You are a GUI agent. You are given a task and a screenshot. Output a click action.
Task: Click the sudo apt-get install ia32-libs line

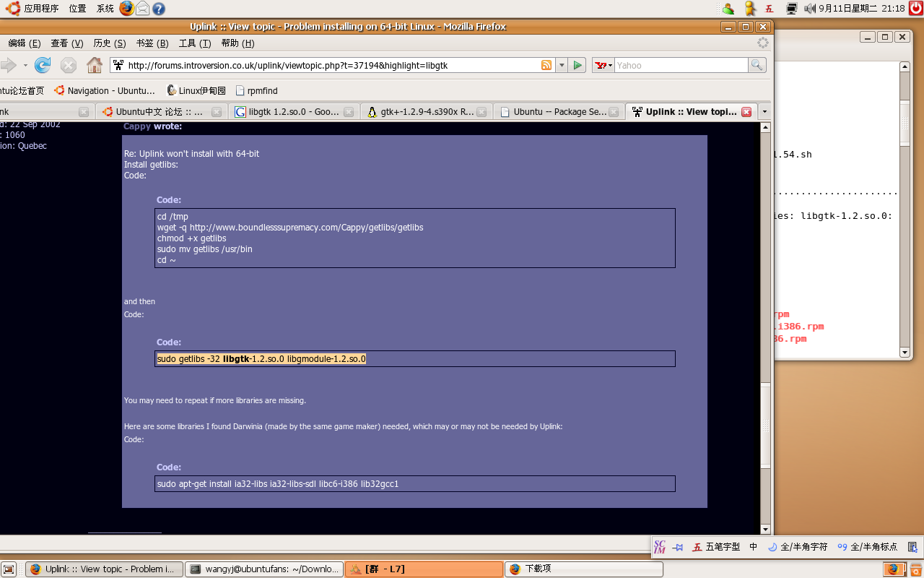278,484
